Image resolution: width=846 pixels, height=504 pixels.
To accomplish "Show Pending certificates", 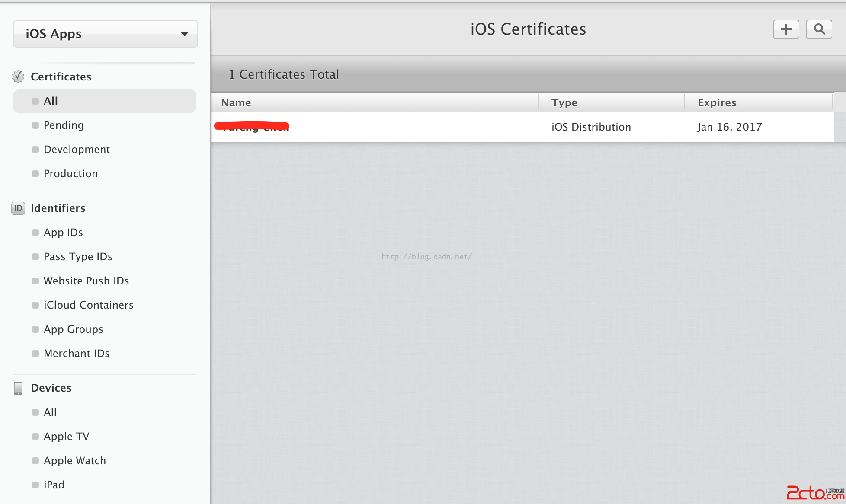I will point(64,125).
